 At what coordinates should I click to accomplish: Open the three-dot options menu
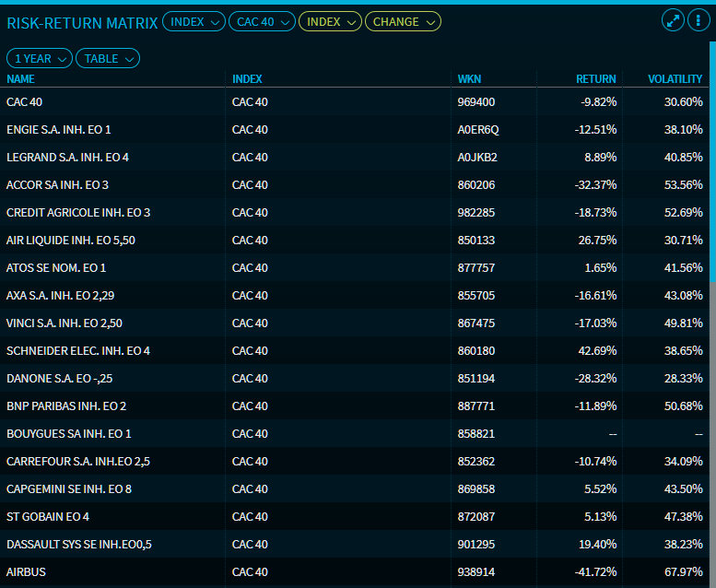pos(698,20)
